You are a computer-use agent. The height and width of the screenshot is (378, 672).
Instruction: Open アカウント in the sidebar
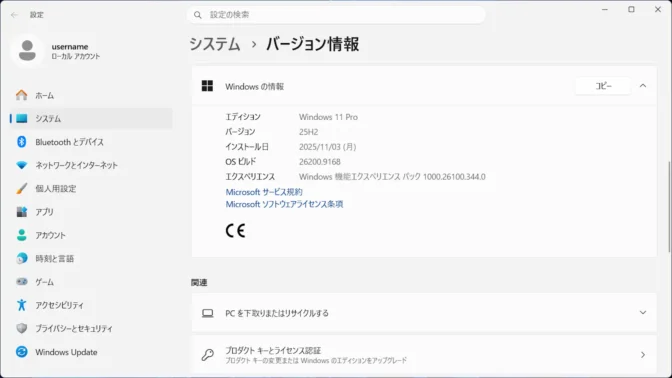(x=91, y=235)
